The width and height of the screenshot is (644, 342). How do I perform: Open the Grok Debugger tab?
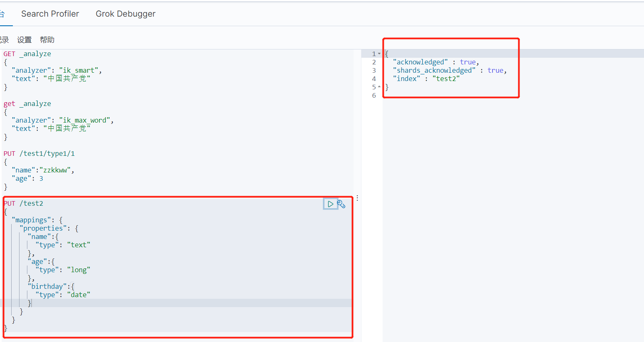[x=126, y=14]
